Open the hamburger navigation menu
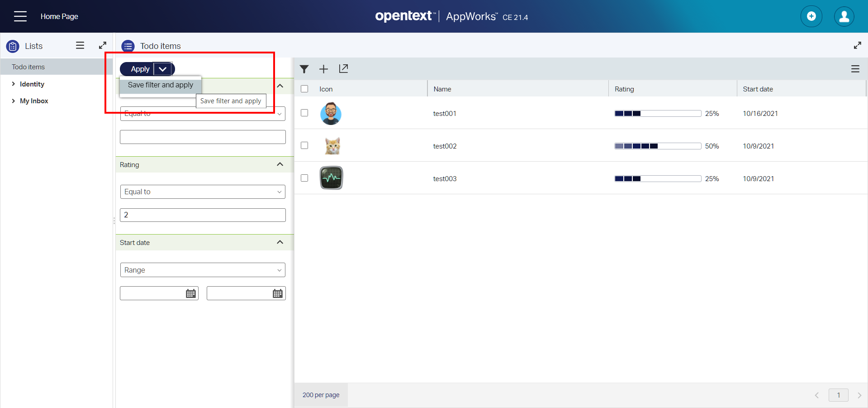The height and width of the screenshot is (408, 868). 20,16
